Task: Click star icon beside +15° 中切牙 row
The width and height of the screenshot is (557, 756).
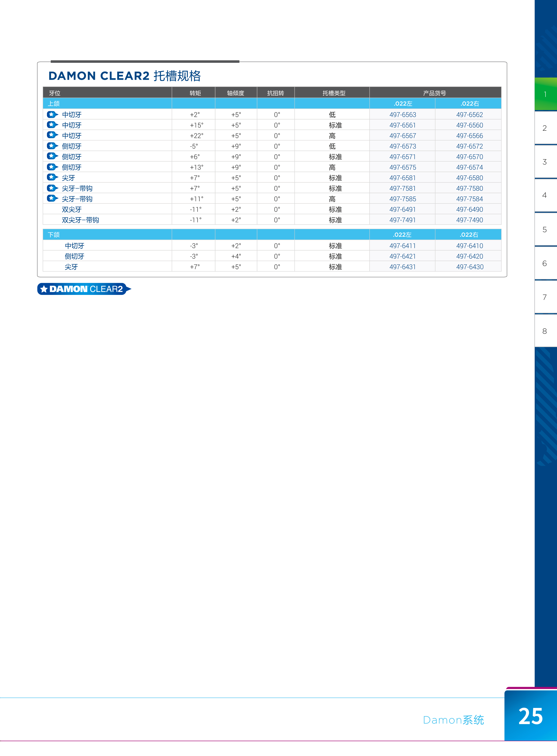Action: pyautogui.click(x=52, y=125)
